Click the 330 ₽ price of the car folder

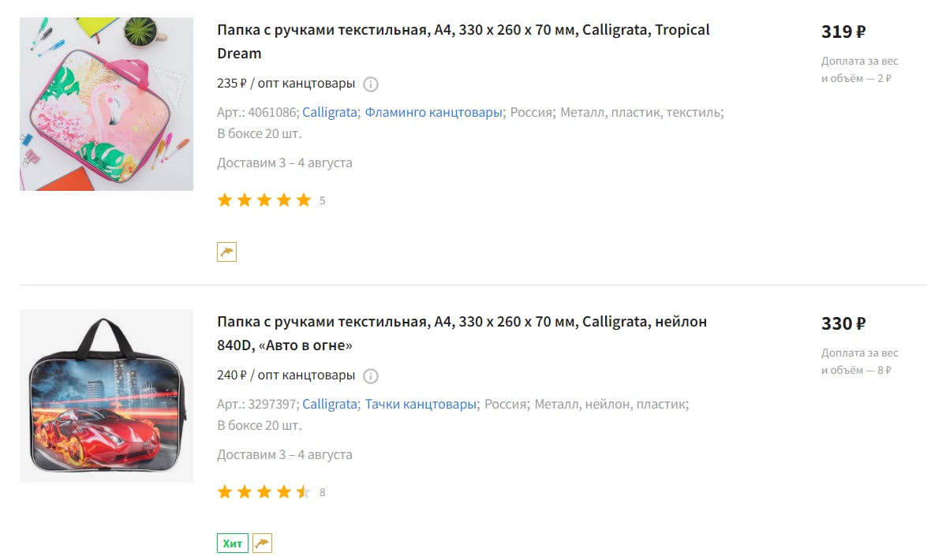[843, 323]
